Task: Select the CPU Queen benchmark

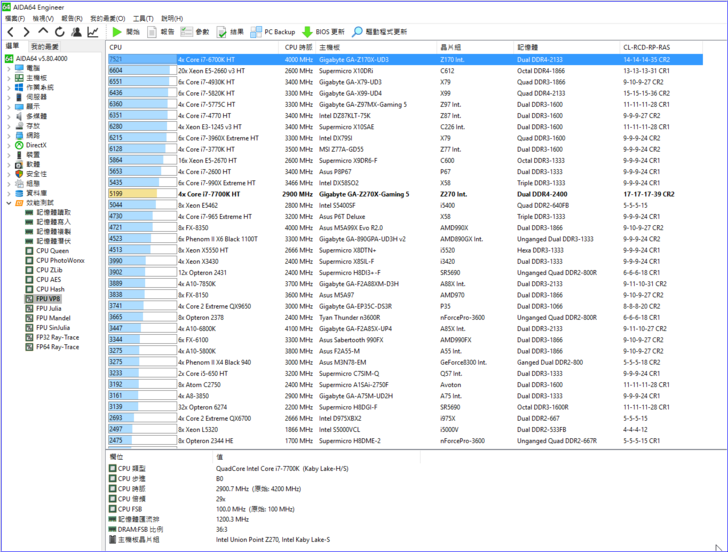Action: coord(52,250)
